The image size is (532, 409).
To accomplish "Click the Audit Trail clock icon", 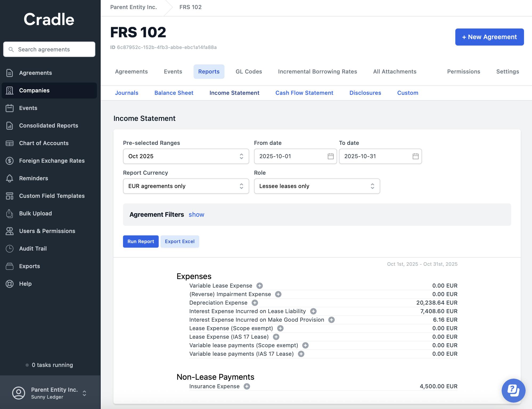I will 10,249.
